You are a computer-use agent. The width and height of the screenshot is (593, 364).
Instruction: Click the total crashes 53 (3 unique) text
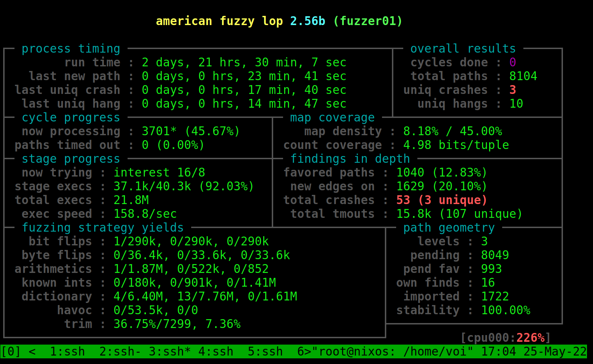coord(442,200)
